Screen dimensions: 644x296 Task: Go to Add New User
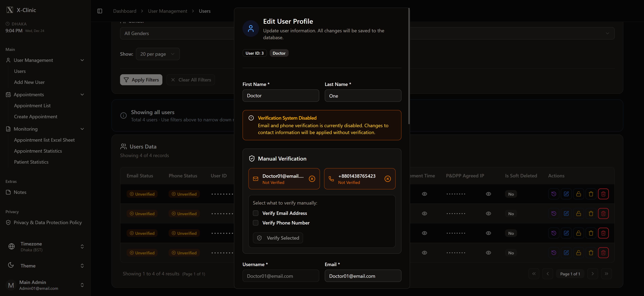click(x=29, y=82)
